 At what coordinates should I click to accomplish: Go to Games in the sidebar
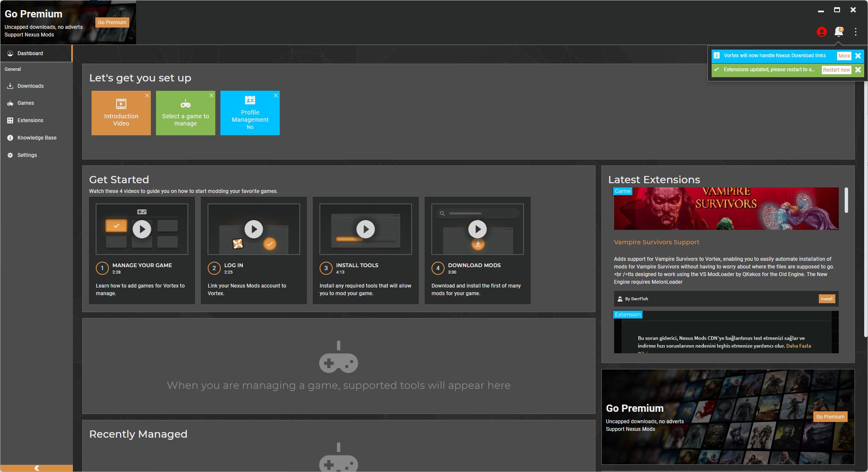click(25, 103)
